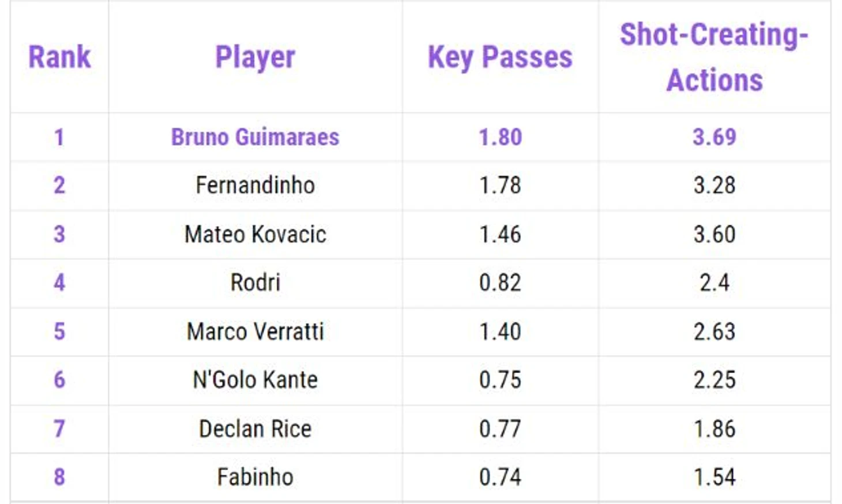Screen dimensions: 842x504
Task: Select Kovacic's 3.60 shot-creating value
Action: coord(715,235)
